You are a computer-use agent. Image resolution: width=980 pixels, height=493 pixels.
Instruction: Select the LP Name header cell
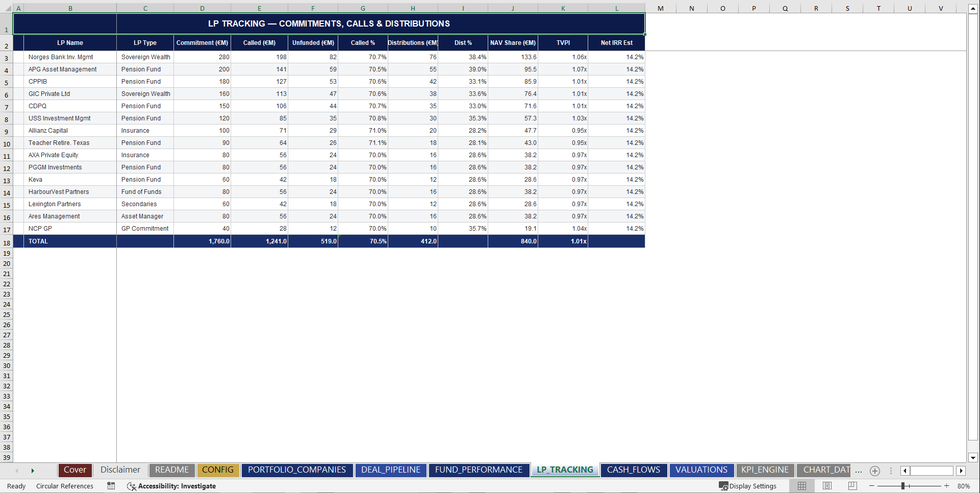coord(70,43)
